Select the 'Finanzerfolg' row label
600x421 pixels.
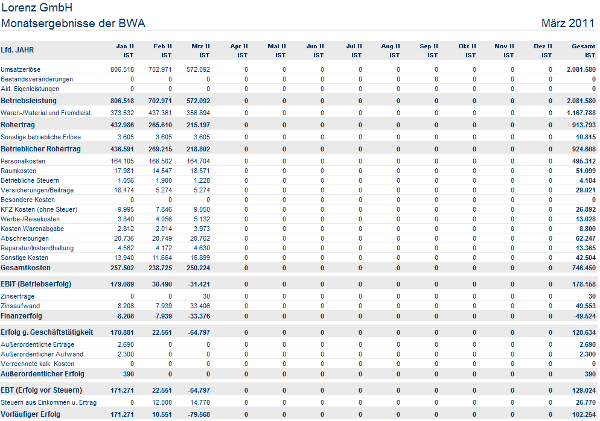click(x=21, y=316)
